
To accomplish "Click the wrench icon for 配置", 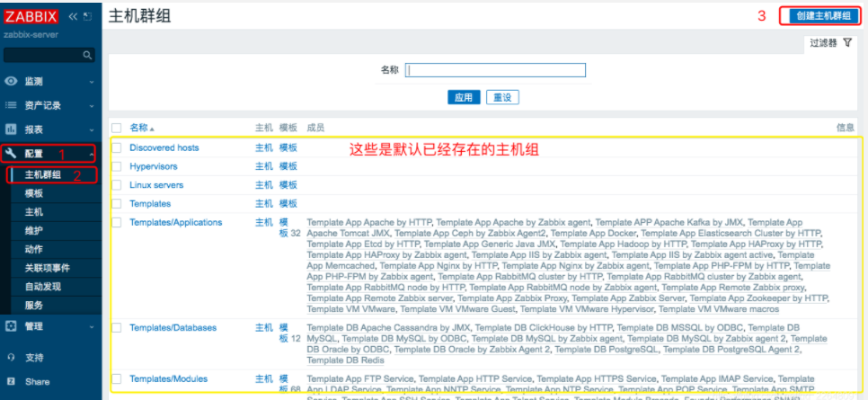I will click(11, 154).
